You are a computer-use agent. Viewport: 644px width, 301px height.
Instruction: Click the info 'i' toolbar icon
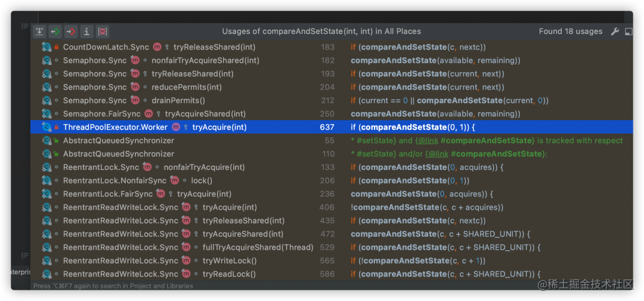86,31
